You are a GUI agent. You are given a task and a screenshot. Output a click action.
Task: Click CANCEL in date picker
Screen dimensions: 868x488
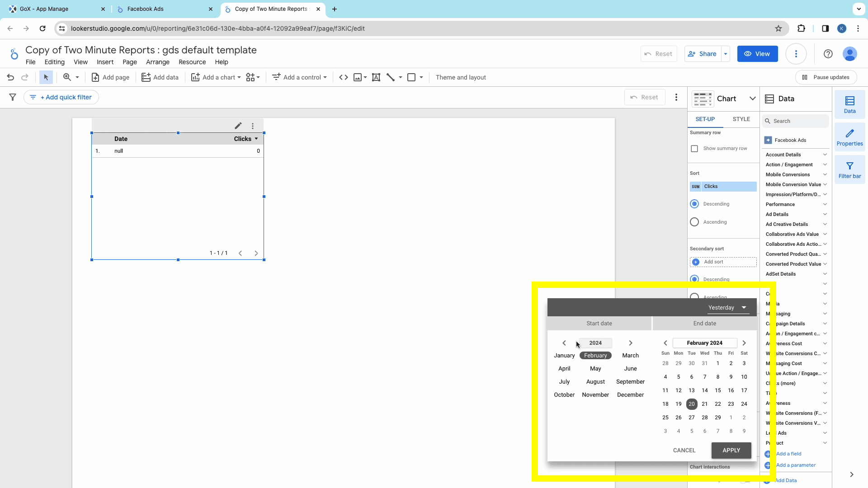point(684,450)
